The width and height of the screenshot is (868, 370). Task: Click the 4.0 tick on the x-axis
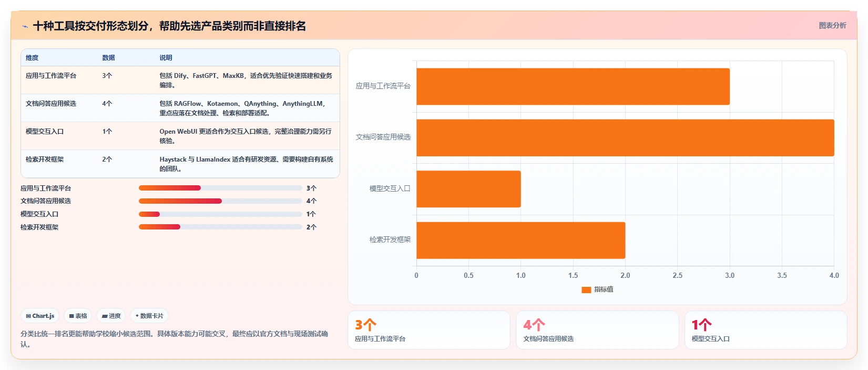(834, 276)
